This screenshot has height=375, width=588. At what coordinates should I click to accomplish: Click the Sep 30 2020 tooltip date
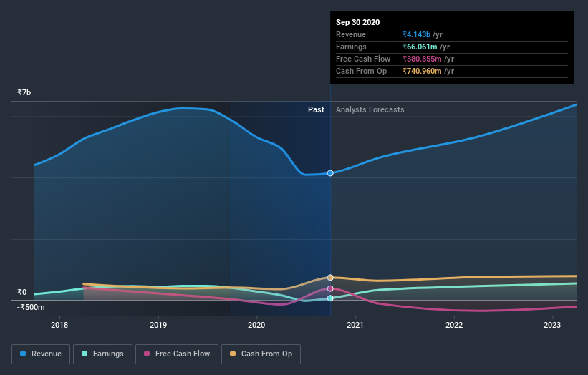coord(358,22)
